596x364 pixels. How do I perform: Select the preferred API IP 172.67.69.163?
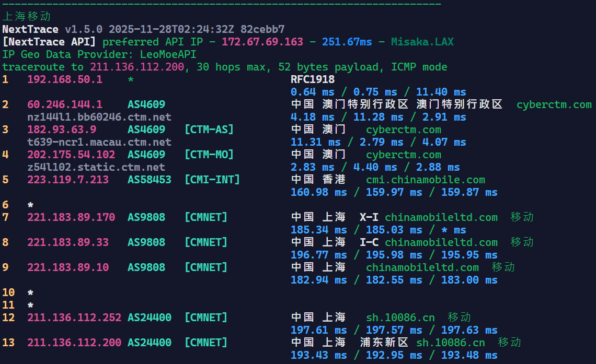(262, 42)
